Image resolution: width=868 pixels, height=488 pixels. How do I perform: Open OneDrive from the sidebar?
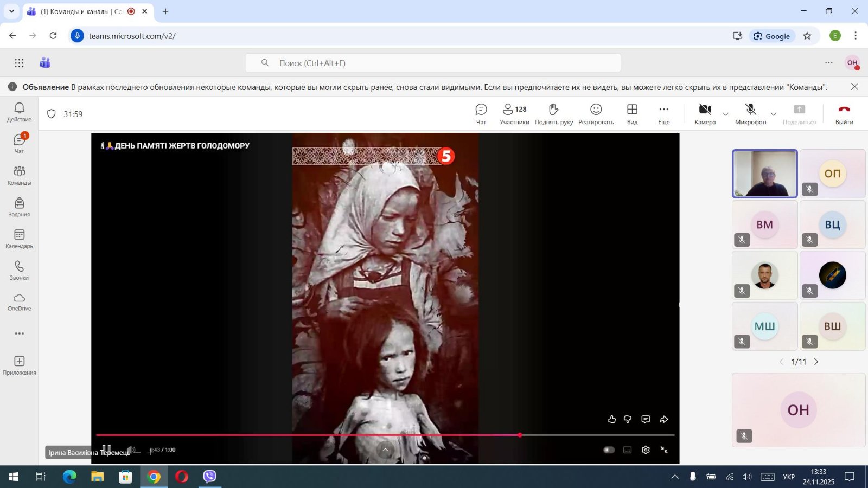pos(19,301)
